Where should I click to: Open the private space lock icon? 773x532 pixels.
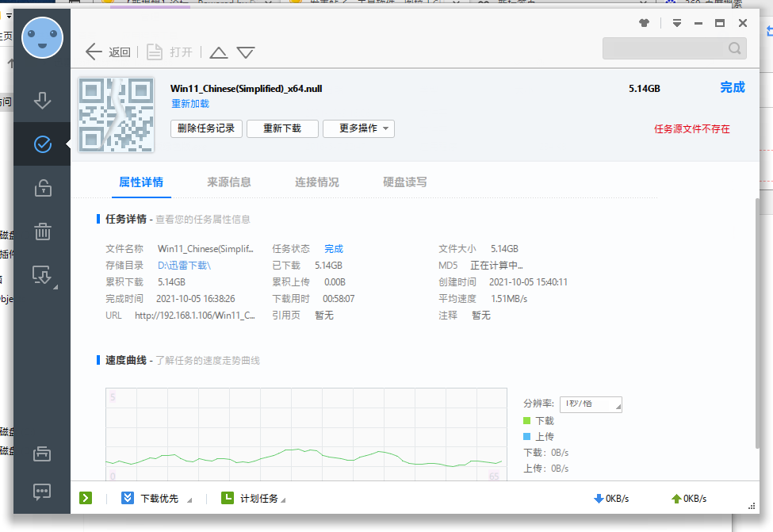coord(42,188)
